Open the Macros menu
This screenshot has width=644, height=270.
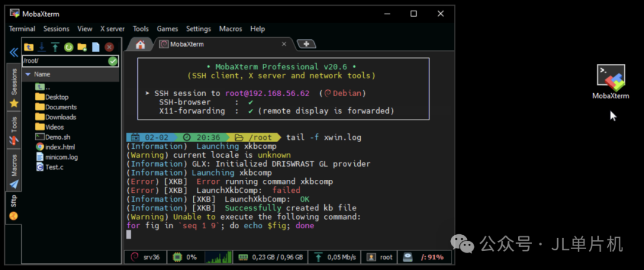tap(230, 29)
